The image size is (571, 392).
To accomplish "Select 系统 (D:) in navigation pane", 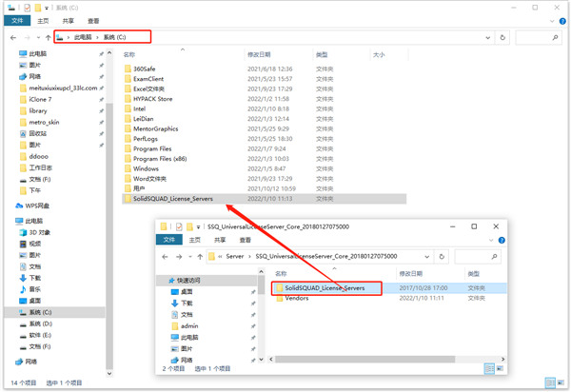I will click(36, 323).
